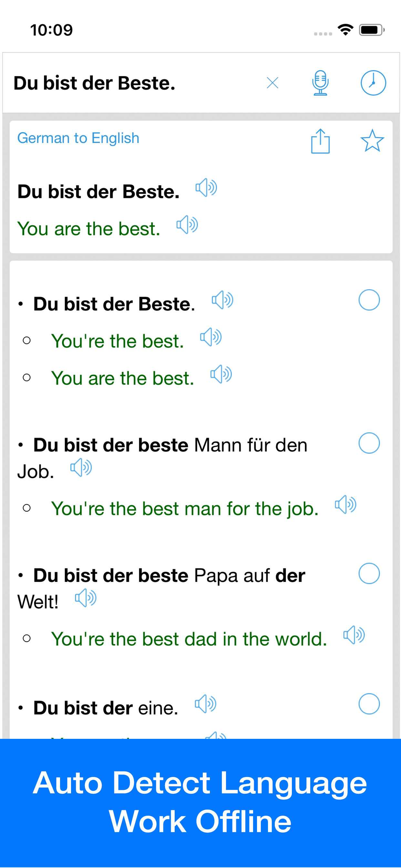Play audio for 'Du bist der beste Papa' sentence
This screenshot has height=868, width=401.
[86, 598]
